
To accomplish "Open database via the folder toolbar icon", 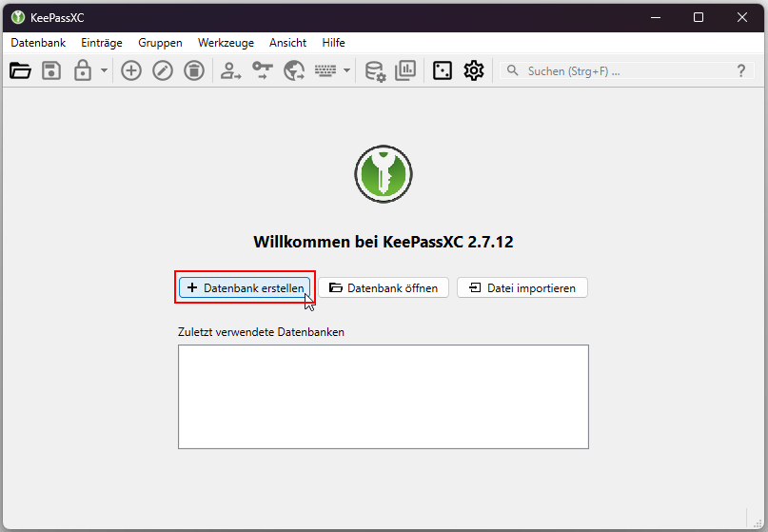I will coord(20,71).
